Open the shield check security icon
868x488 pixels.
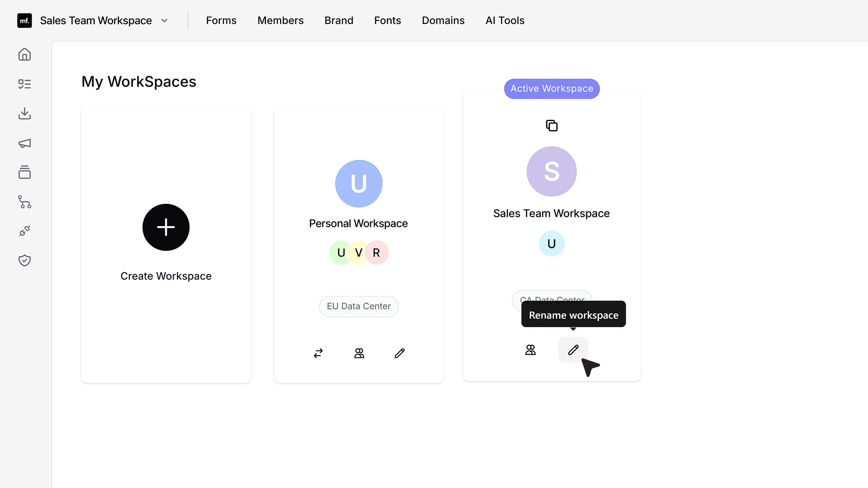(x=24, y=260)
